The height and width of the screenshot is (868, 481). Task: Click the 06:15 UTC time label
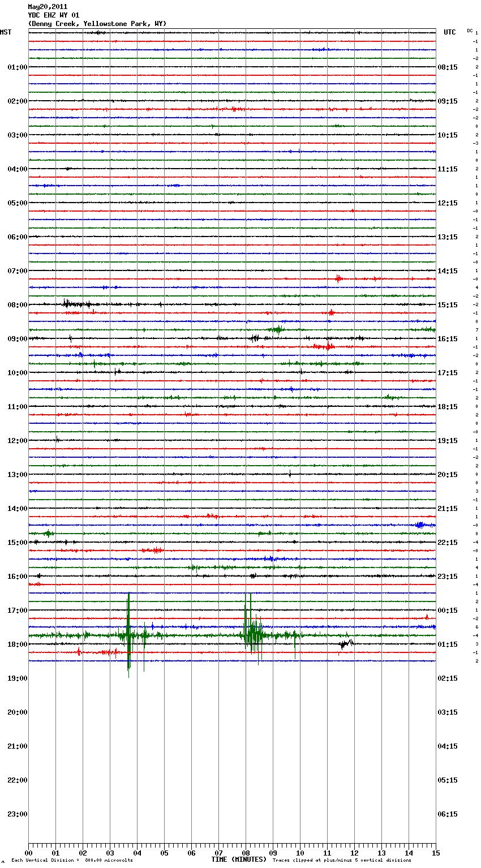pyautogui.click(x=448, y=814)
